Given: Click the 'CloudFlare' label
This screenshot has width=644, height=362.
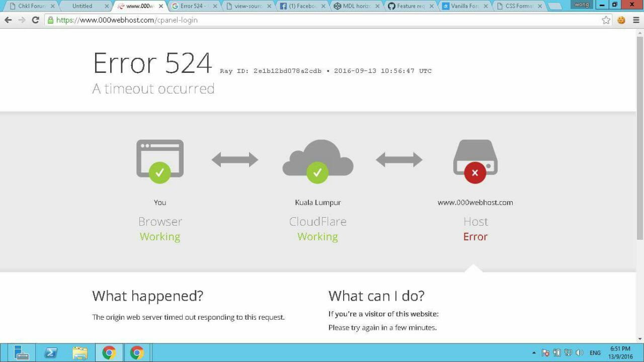Looking at the screenshot, I should pos(318,221).
